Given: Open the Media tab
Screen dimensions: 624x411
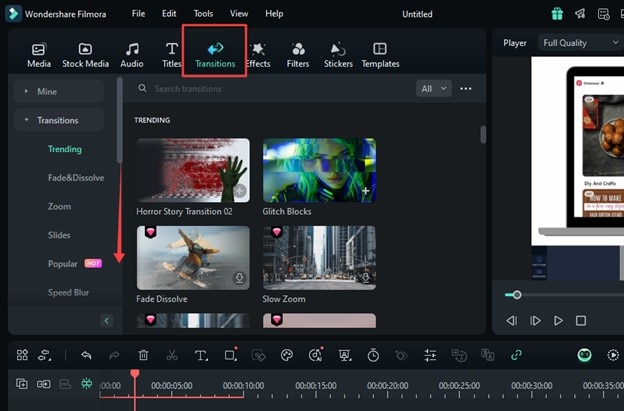Looking at the screenshot, I should [x=39, y=55].
